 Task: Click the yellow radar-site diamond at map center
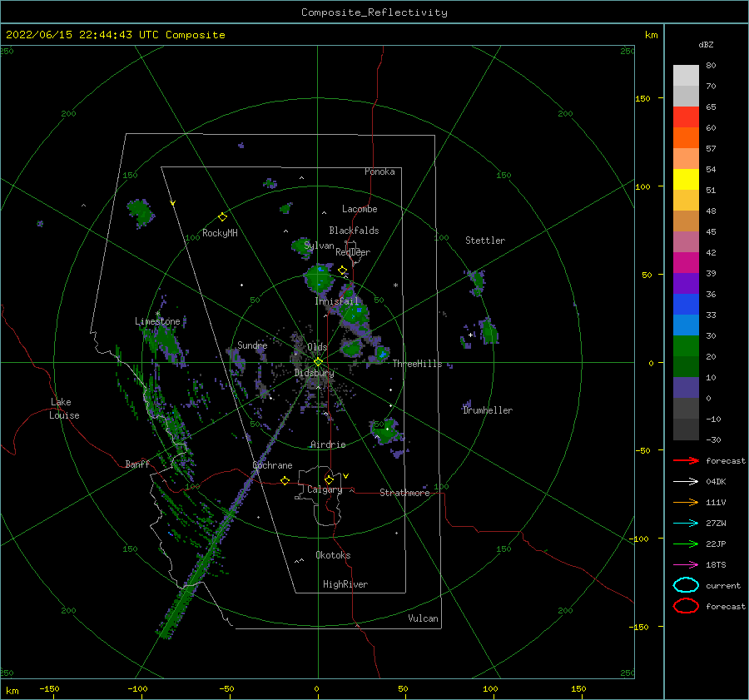coord(318,362)
